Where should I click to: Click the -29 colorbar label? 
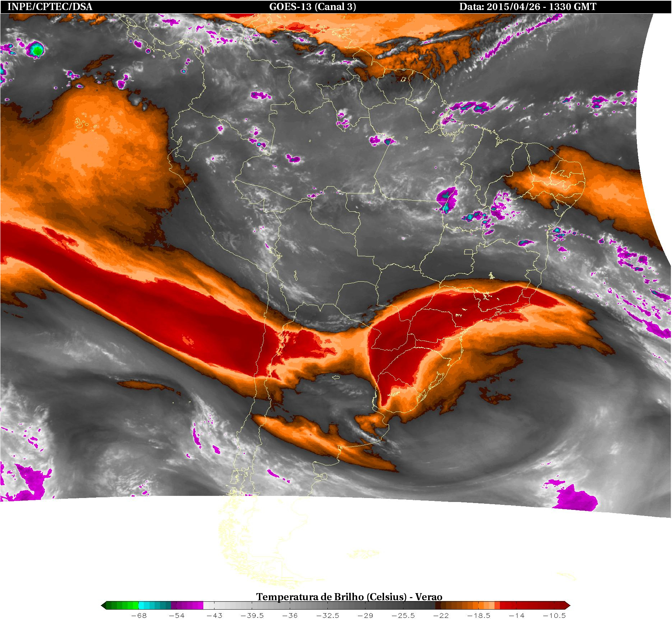point(365,616)
